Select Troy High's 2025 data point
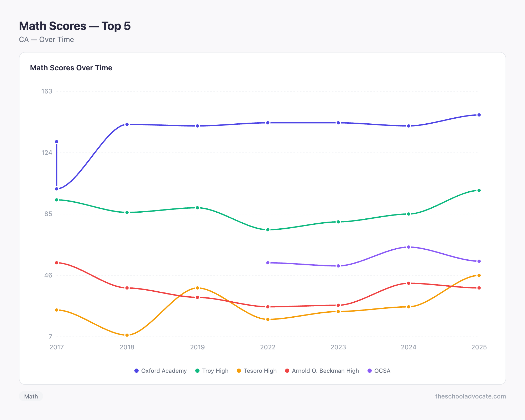The width and height of the screenshot is (525, 420). [x=479, y=190]
